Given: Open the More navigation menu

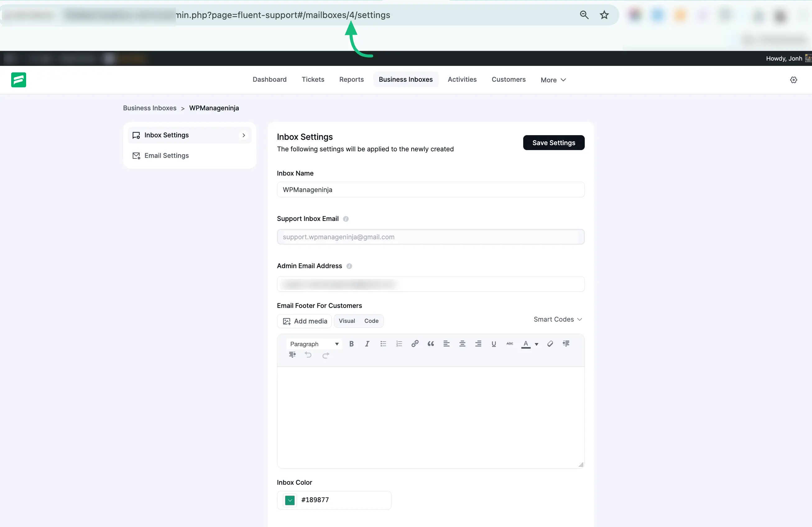Looking at the screenshot, I should [553, 80].
